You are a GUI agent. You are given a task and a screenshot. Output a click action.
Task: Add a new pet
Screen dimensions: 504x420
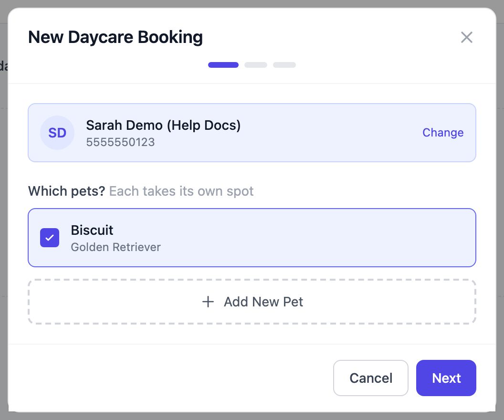[x=252, y=302]
